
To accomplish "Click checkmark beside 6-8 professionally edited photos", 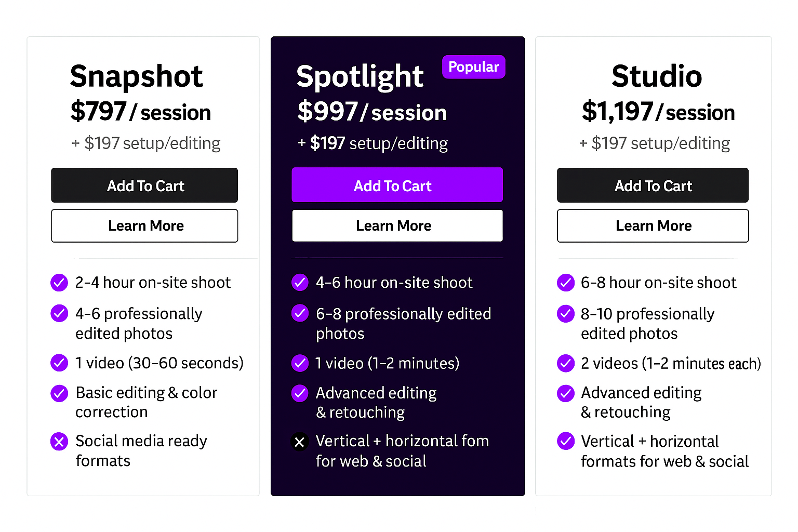I will click(300, 313).
